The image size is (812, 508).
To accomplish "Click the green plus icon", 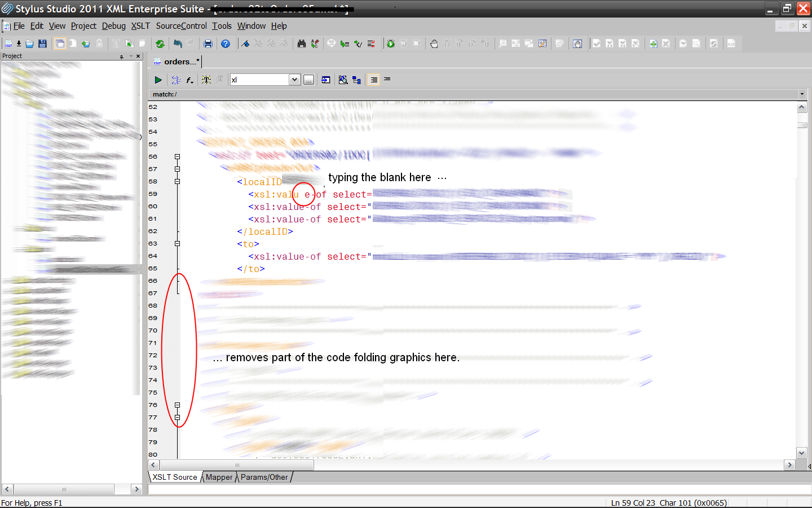I will (x=653, y=43).
